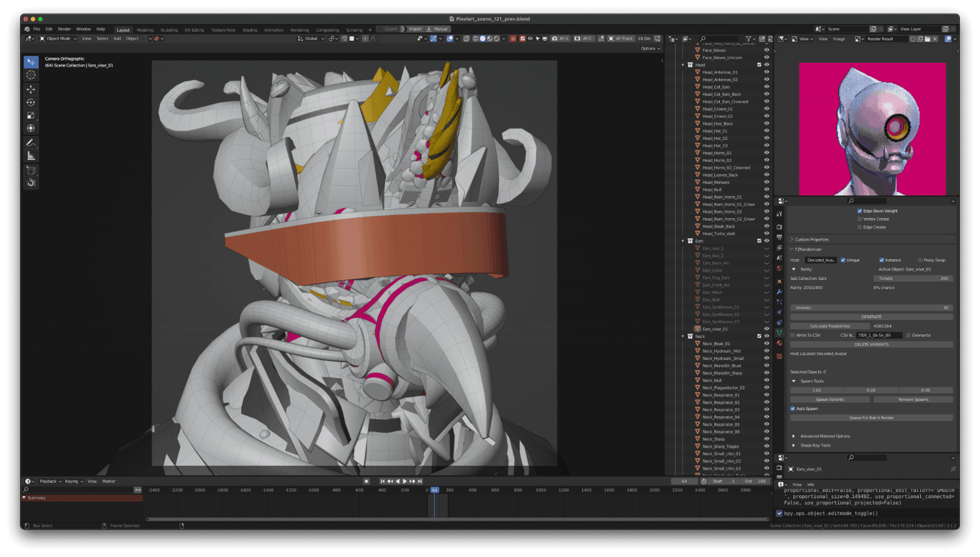This screenshot has width=980, height=557.
Task: Select the Measure tool
Action: point(31,156)
